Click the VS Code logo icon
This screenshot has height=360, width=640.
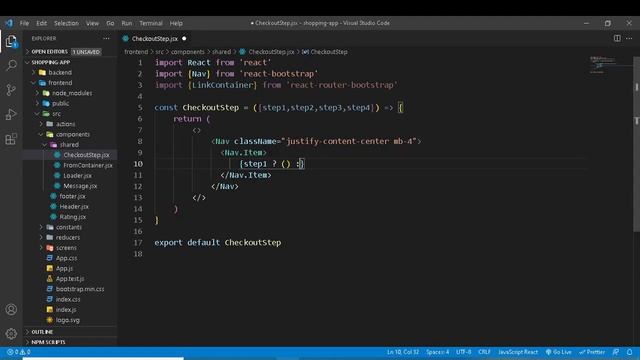9,23
